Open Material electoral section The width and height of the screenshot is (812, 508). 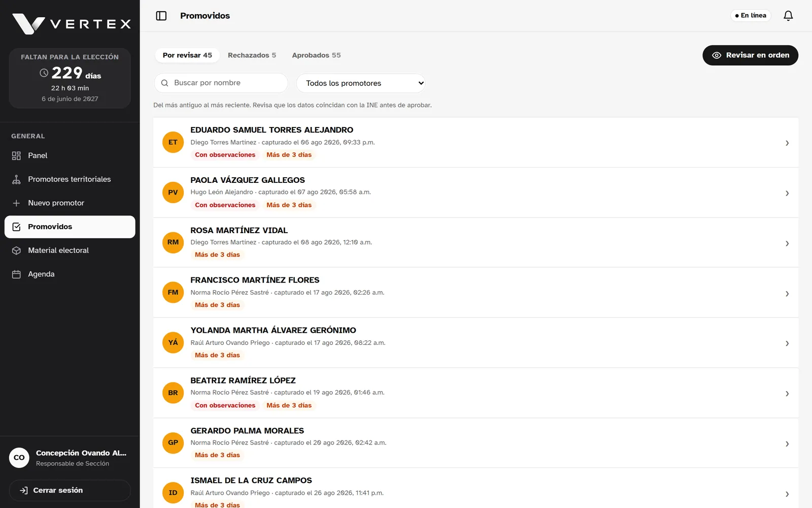70,250
